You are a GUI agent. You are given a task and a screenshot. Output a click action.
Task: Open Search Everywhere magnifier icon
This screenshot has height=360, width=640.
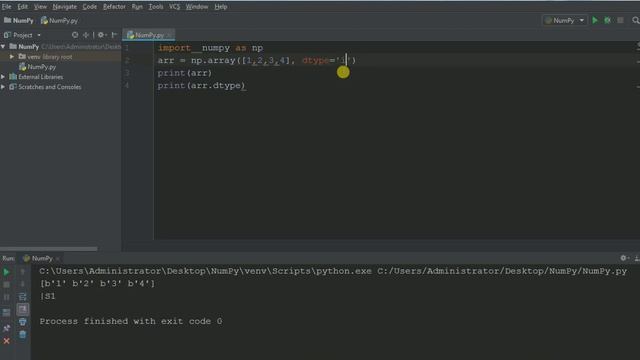click(x=636, y=20)
